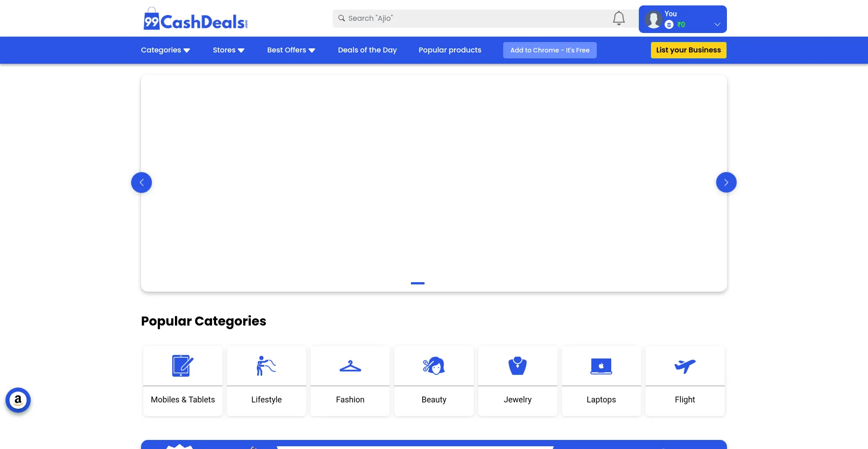Open Lifestyle category label
The width and height of the screenshot is (868, 449).
coord(266,400)
